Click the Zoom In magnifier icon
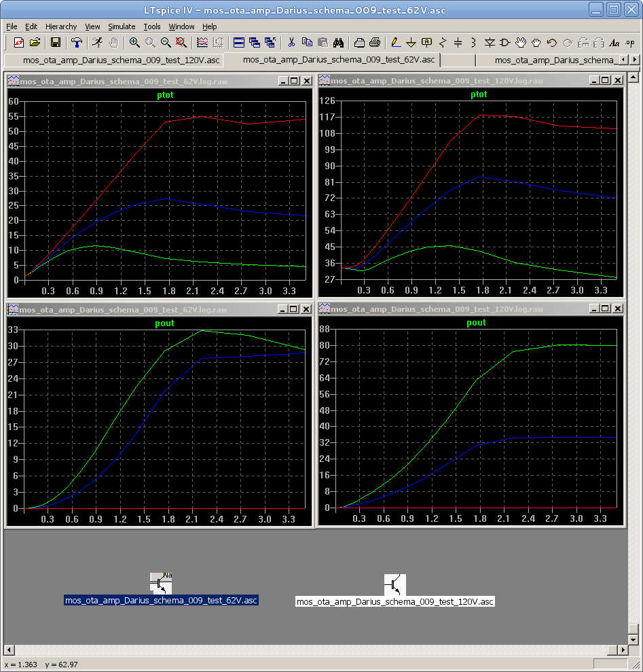643x672 pixels. coord(134,42)
